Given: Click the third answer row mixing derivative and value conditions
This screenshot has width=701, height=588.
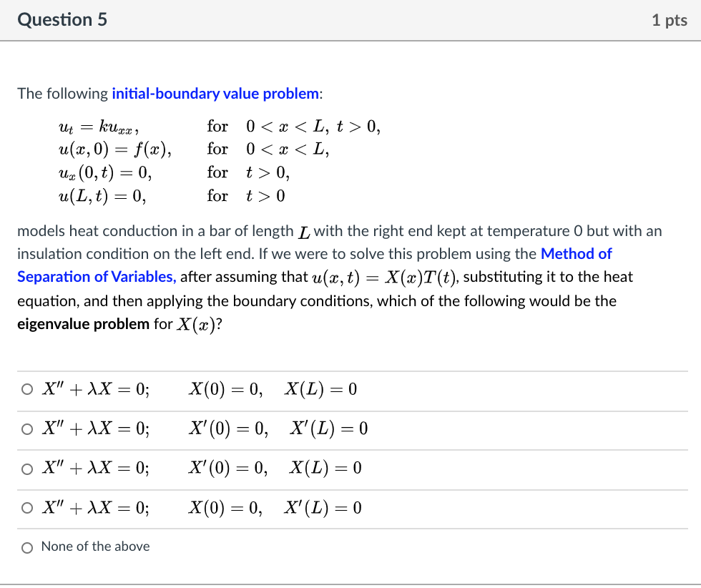Looking at the screenshot, I should [x=207, y=468].
